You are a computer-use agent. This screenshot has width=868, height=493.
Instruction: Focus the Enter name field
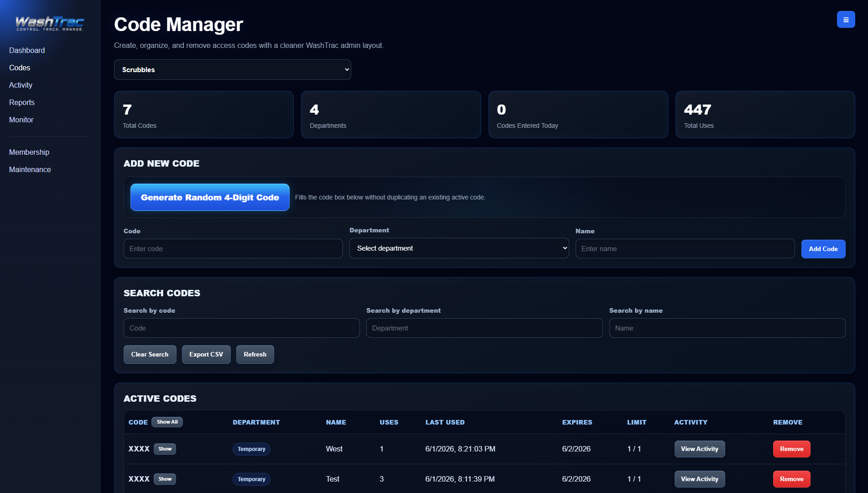click(685, 249)
